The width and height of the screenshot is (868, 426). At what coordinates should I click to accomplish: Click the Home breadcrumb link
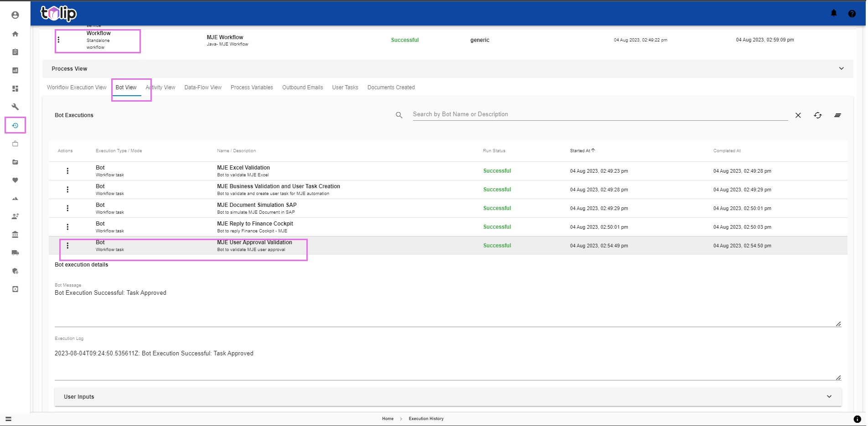click(388, 419)
